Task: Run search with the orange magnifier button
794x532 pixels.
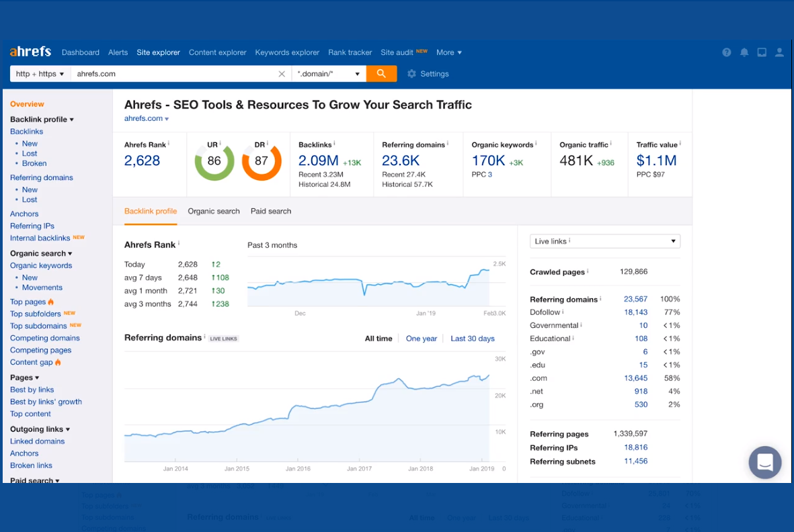Action: tap(381, 73)
